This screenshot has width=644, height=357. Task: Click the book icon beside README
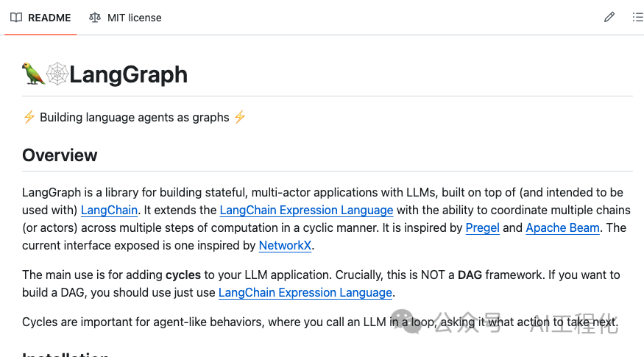tap(16, 18)
